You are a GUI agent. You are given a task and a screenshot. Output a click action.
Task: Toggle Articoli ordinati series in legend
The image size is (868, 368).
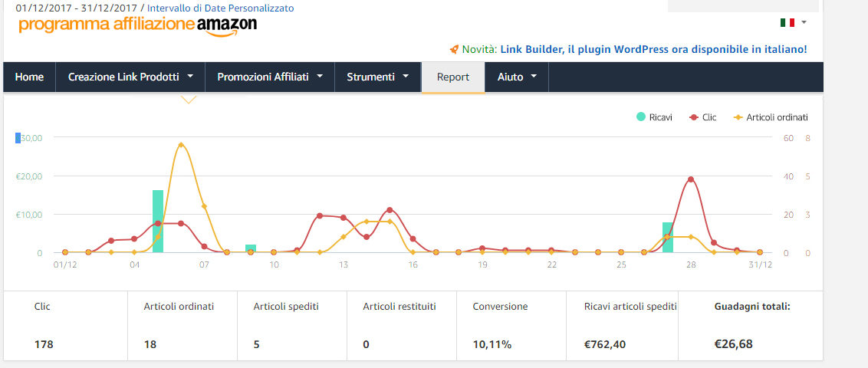[x=771, y=117]
